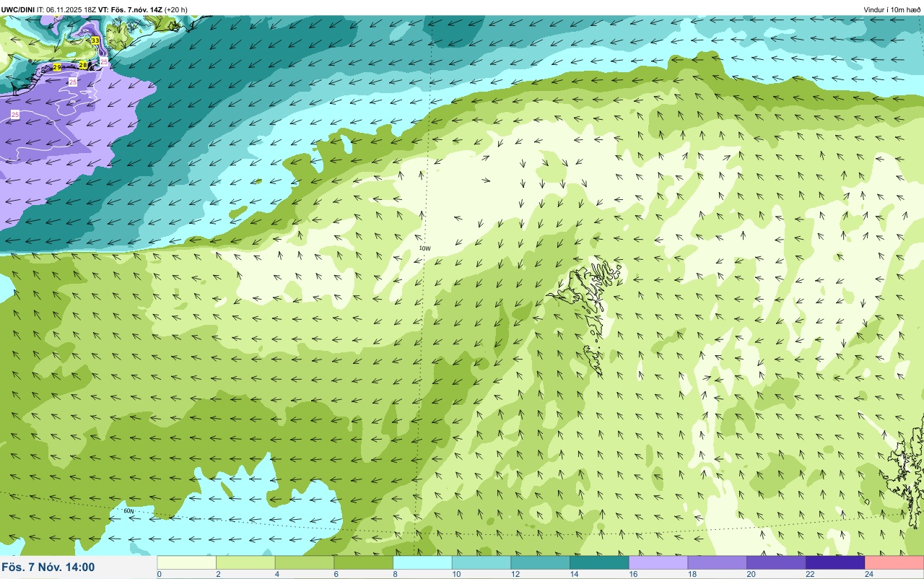Choose the dark indigo 22–24 legend swatch
This screenshot has height=579, width=924.
coord(835,562)
